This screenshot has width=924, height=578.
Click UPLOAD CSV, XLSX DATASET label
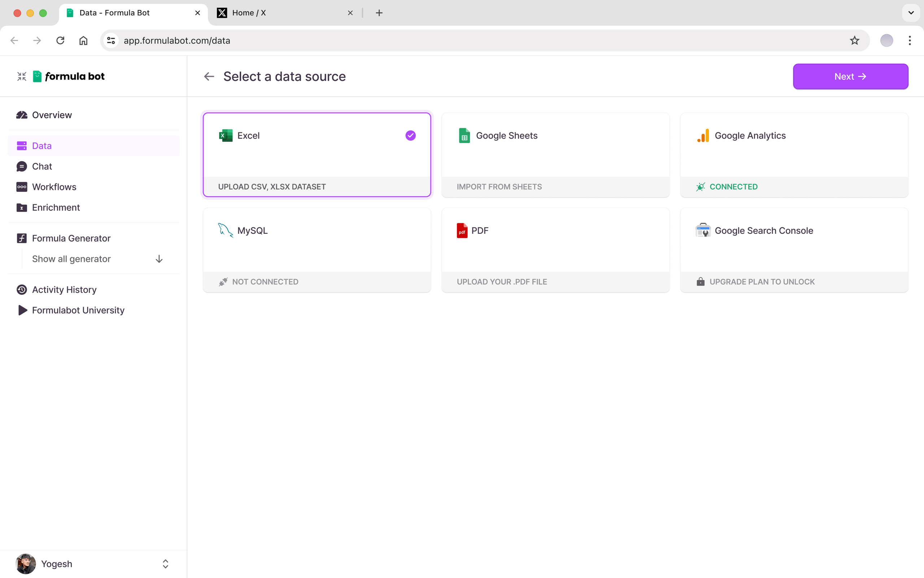pyautogui.click(x=272, y=186)
